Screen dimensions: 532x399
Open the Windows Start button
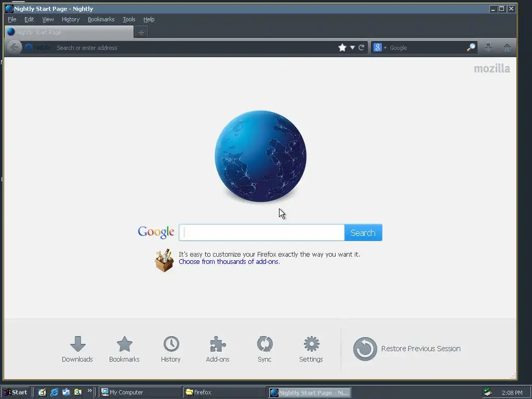point(16,392)
